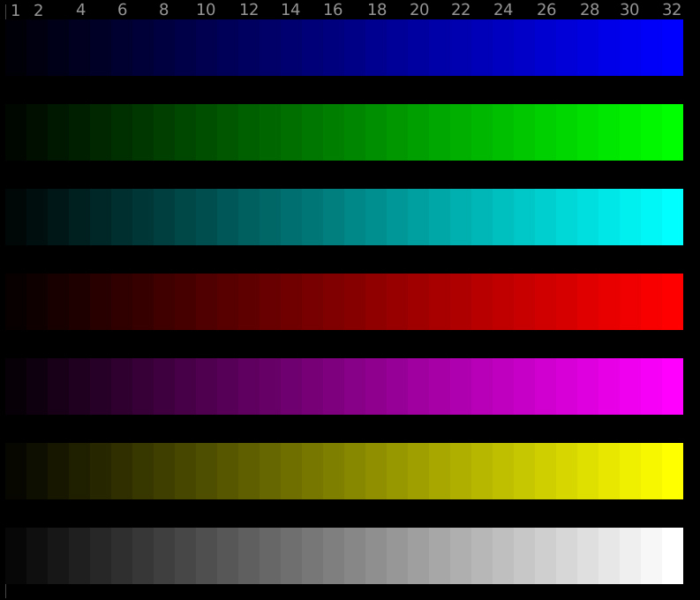The image size is (700, 600).
Task: Click the column number 8 label
Action: pyautogui.click(x=164, y=10)
